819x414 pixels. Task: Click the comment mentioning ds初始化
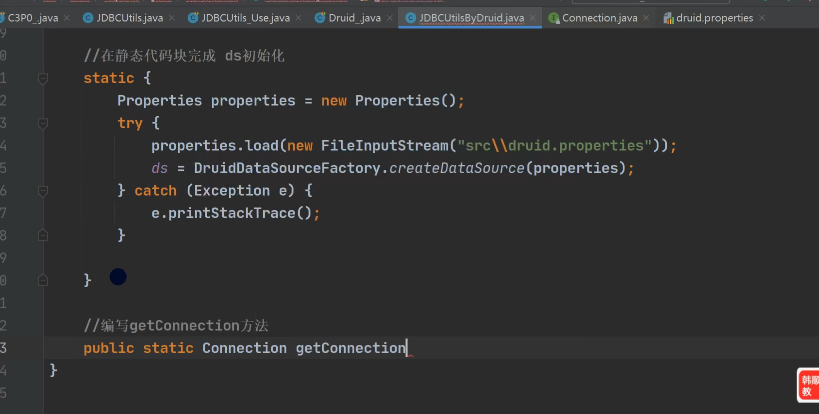tap(184, 56)
